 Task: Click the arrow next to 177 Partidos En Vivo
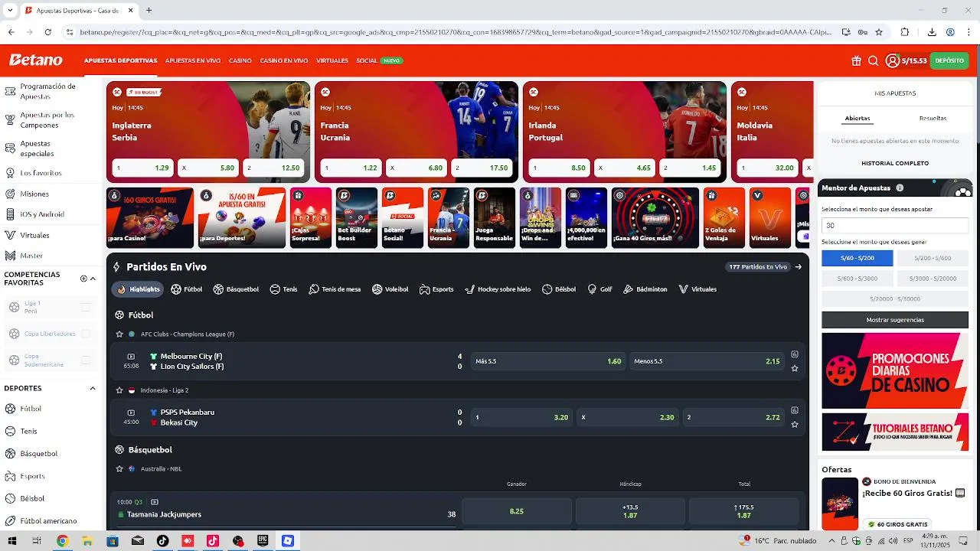tap(799, 267)
